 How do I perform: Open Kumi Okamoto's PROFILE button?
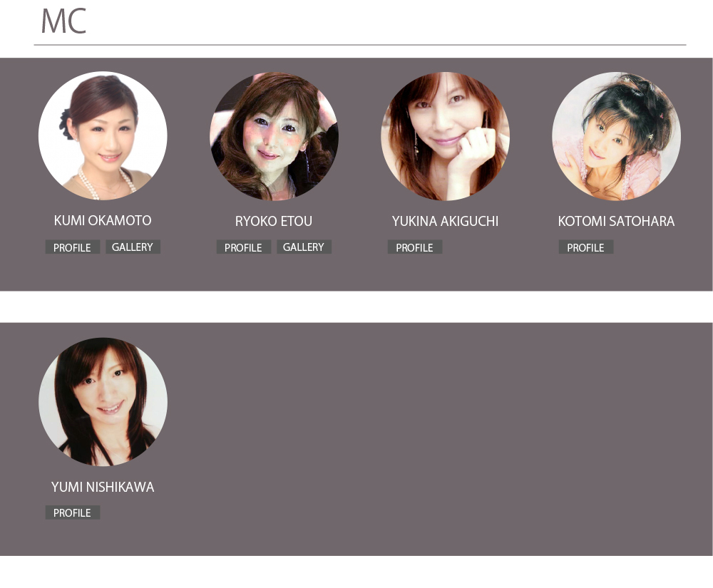[x=72, y=247]
